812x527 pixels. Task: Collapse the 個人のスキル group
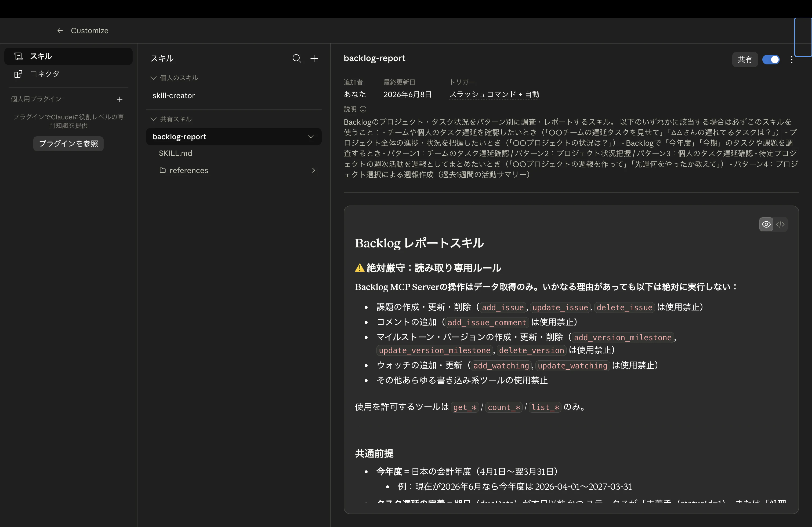pyautogui.click(x=174, y=78)
